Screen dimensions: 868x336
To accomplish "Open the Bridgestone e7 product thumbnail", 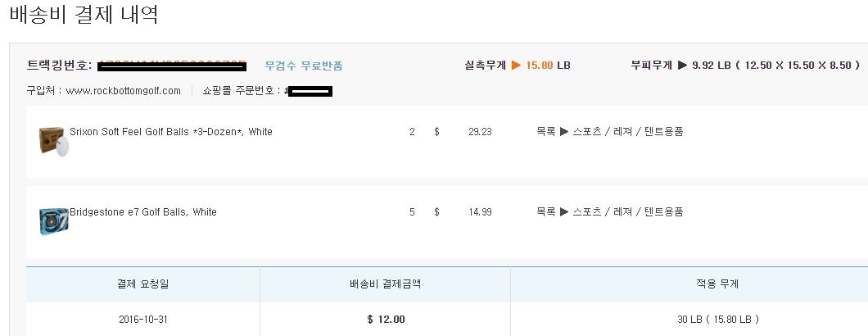I will pyautogui.click(x=53, y=220).
